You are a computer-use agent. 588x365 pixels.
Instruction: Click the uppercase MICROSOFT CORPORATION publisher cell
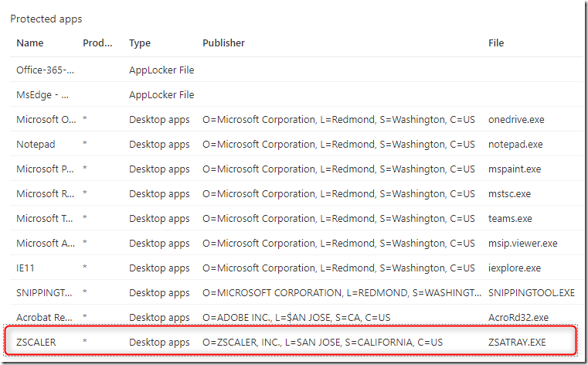342,293
